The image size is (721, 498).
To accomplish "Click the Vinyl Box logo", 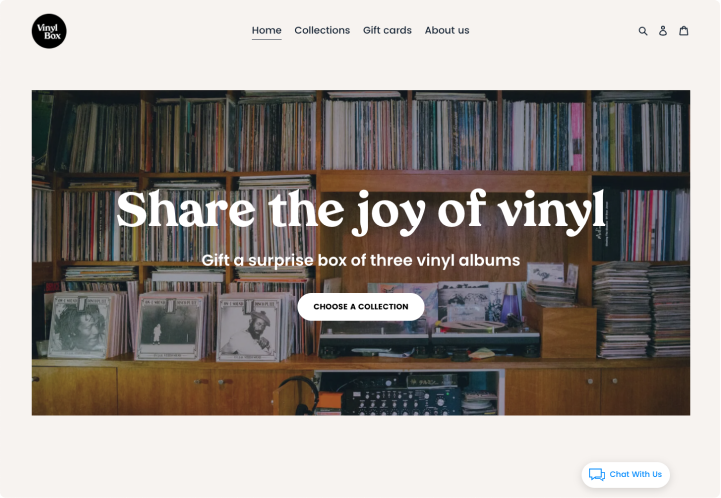I will point(49,31).
